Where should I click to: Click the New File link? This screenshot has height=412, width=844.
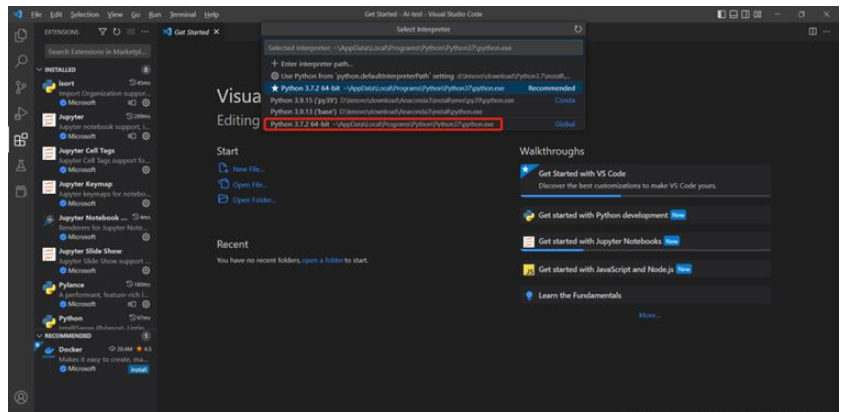coord(248,169)
